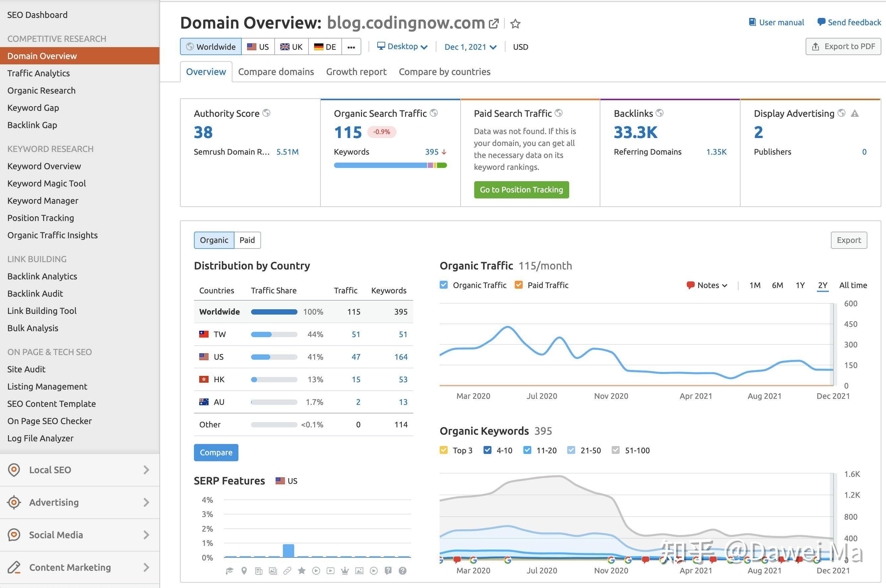This screenshot has height=588, width=886.
Task: Open Traffic Analytics in the sidebar
Action: pyautogui.click(x=39, y=73)
